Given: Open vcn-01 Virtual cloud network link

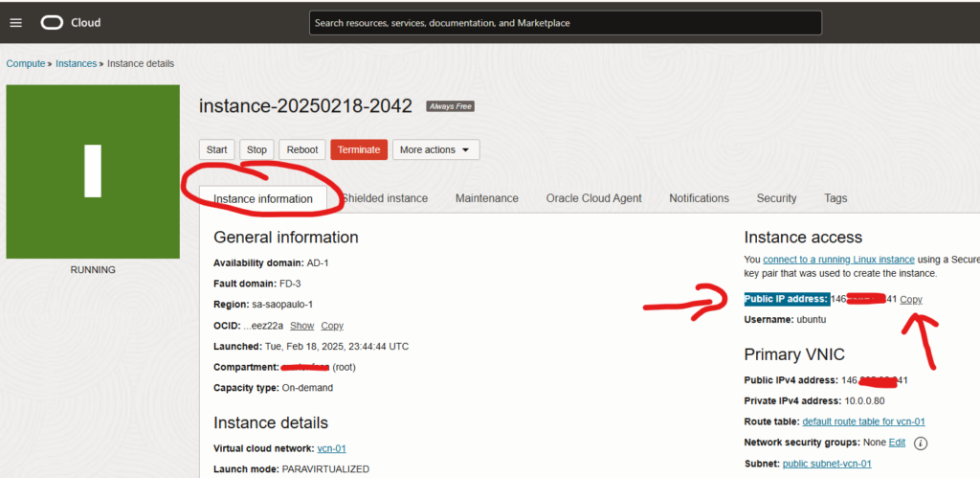Looking at the screenshot, I should (332, 448).
